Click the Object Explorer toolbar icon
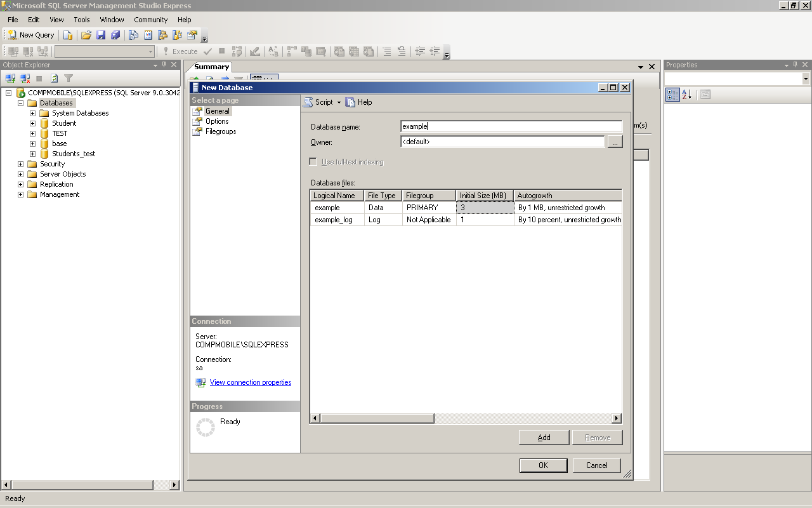The height and width of the screenshot is (508, 812). click(x=162, y=35)
